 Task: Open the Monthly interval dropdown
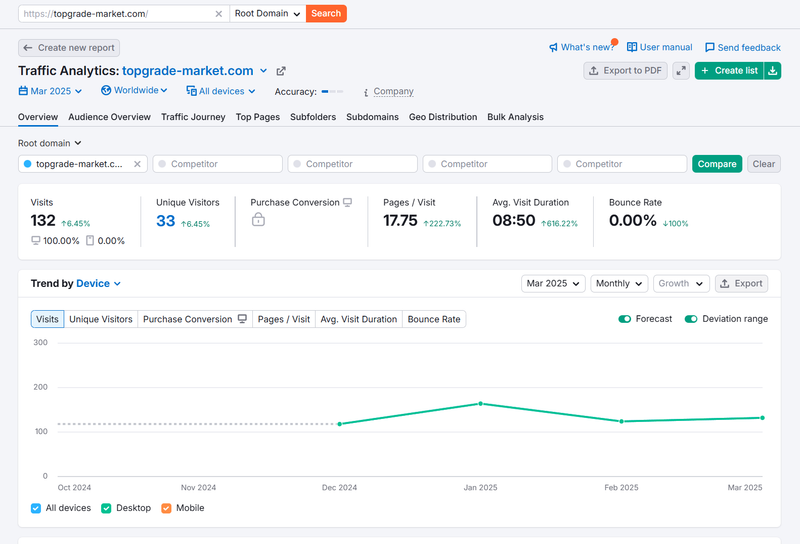coord(619,284)
